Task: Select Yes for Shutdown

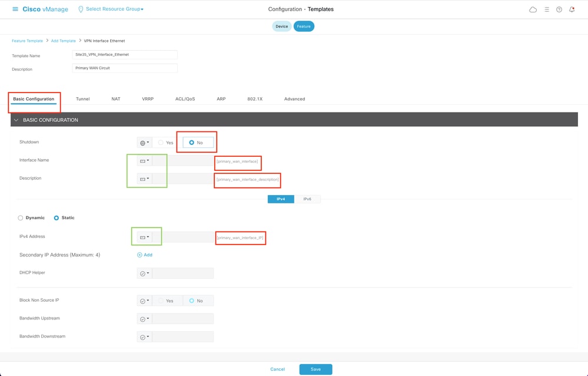Action: [165, 143]
